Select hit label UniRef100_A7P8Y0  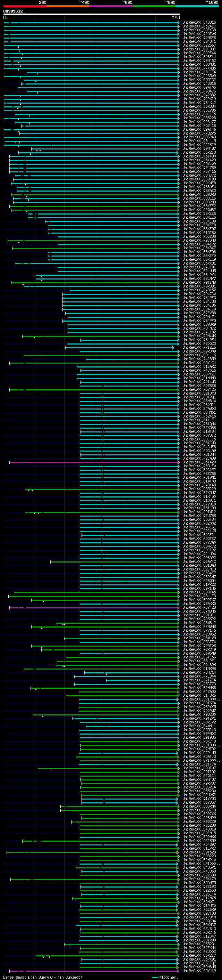(x=199, y=917)
